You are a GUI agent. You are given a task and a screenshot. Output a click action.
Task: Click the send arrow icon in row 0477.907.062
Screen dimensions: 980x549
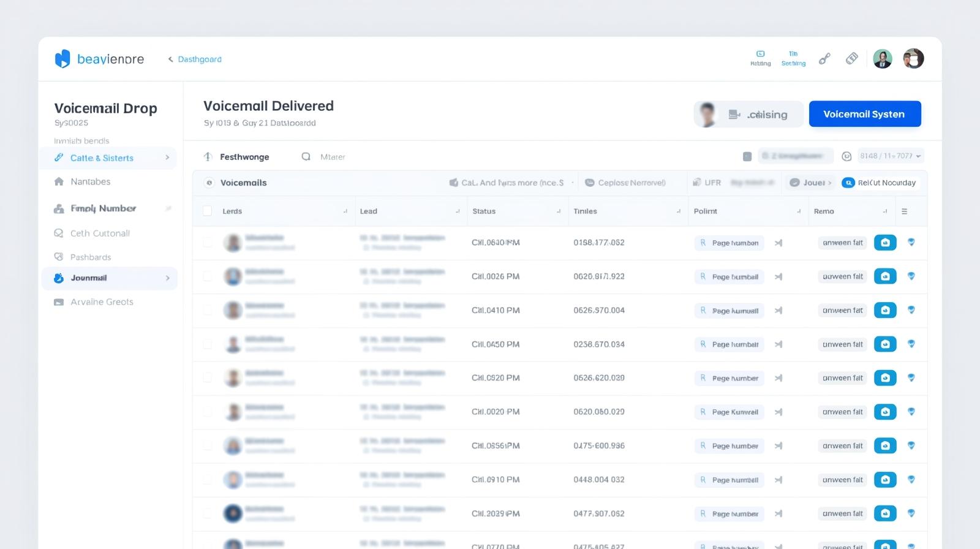point(778,514)
